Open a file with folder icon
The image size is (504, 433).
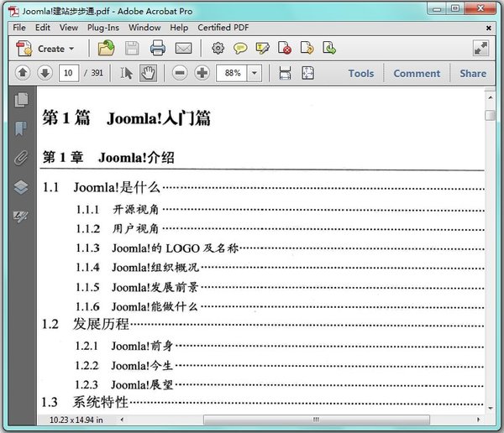click(x=107, y=48)
